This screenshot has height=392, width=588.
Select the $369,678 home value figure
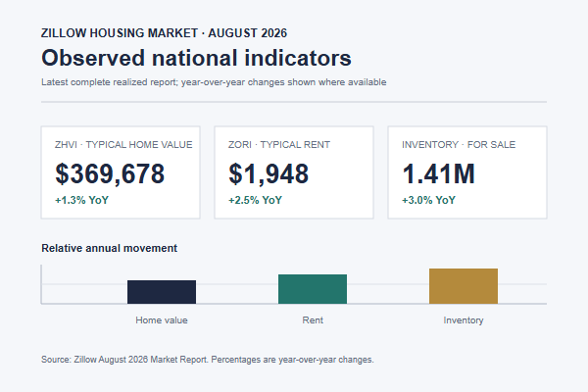110,173
